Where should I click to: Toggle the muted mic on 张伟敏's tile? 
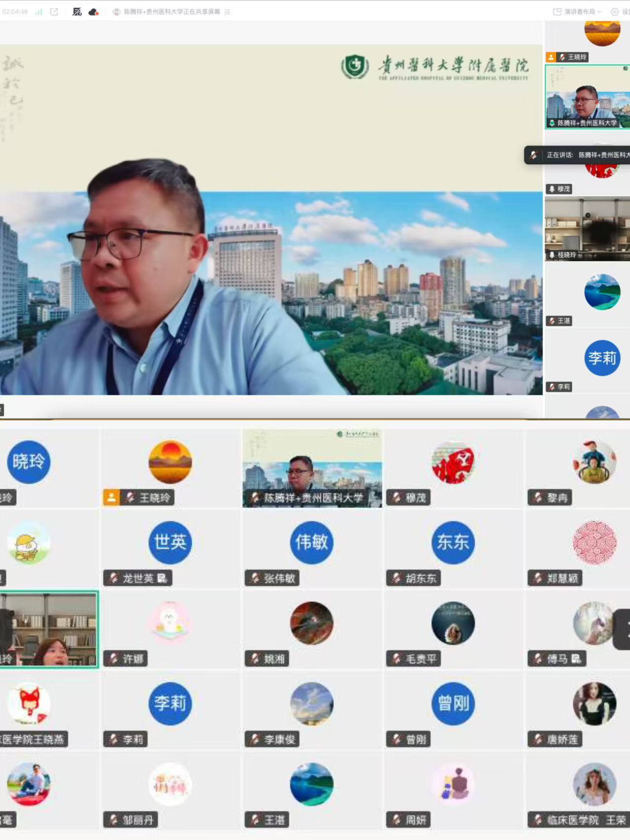coord(255,578)
